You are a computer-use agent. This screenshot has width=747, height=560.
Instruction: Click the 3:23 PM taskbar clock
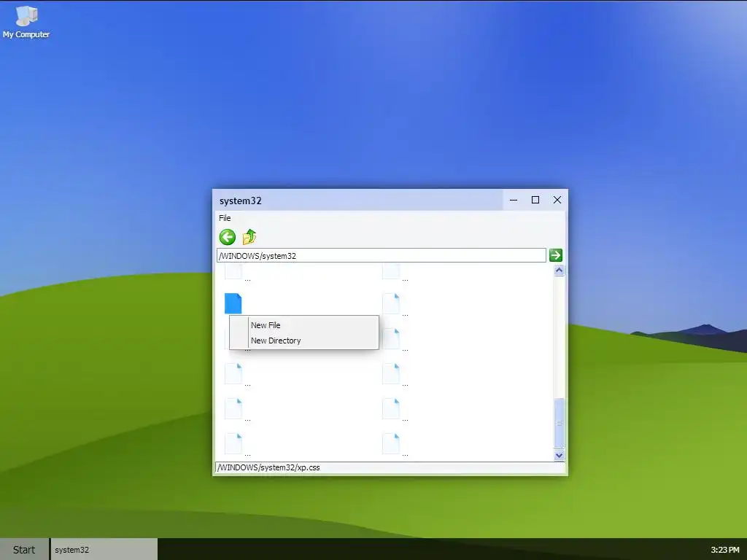[725, 550]
